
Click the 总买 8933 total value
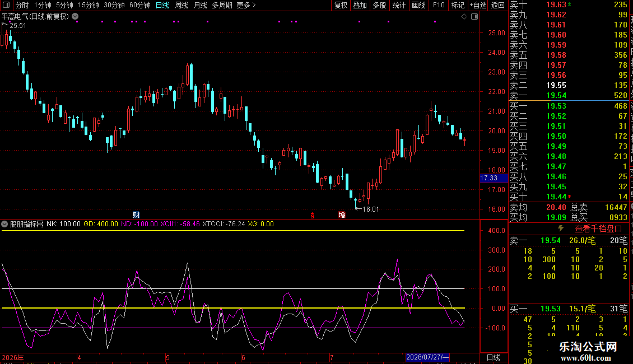coord(618,217)
